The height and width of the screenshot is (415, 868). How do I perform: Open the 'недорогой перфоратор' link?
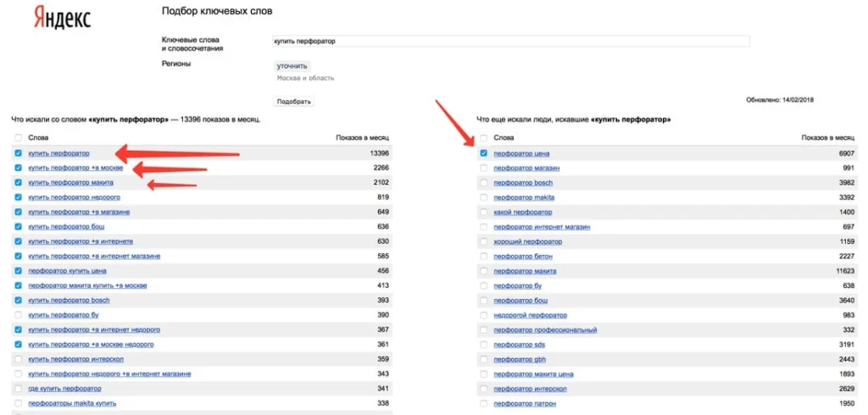(531, 315)
